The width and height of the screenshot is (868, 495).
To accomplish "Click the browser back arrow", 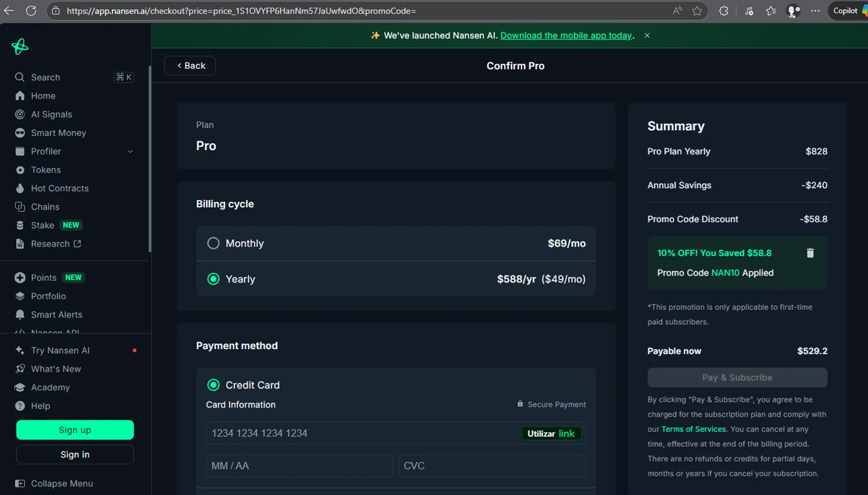I will 9,10.
